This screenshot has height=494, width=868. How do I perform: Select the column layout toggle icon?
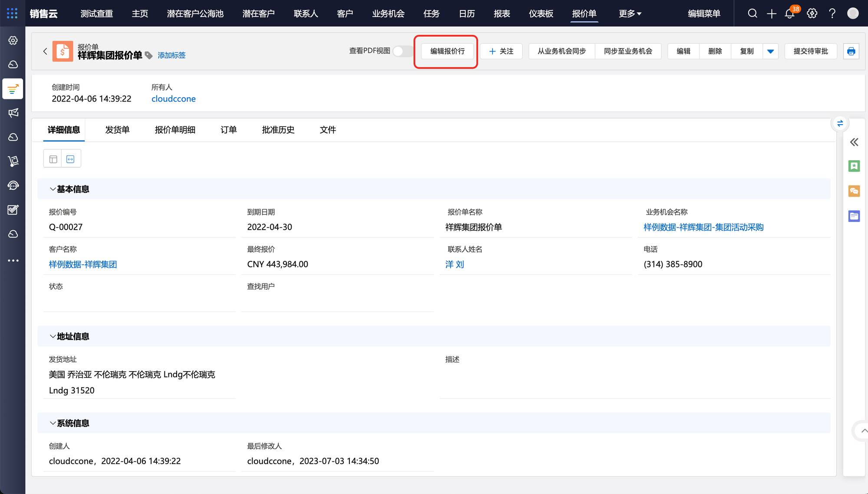pyautogui.click(x=53, y=159)
